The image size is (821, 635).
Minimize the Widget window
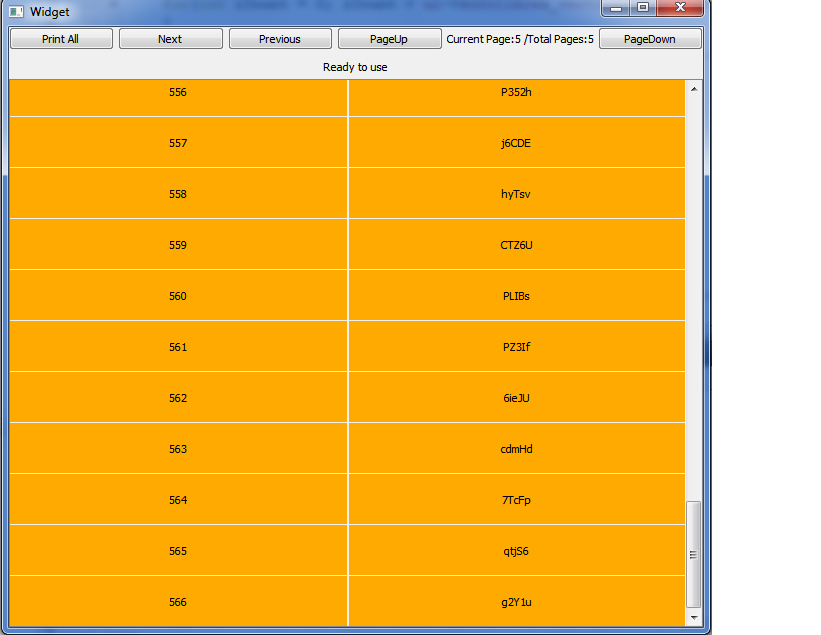(x=616, y=9)
